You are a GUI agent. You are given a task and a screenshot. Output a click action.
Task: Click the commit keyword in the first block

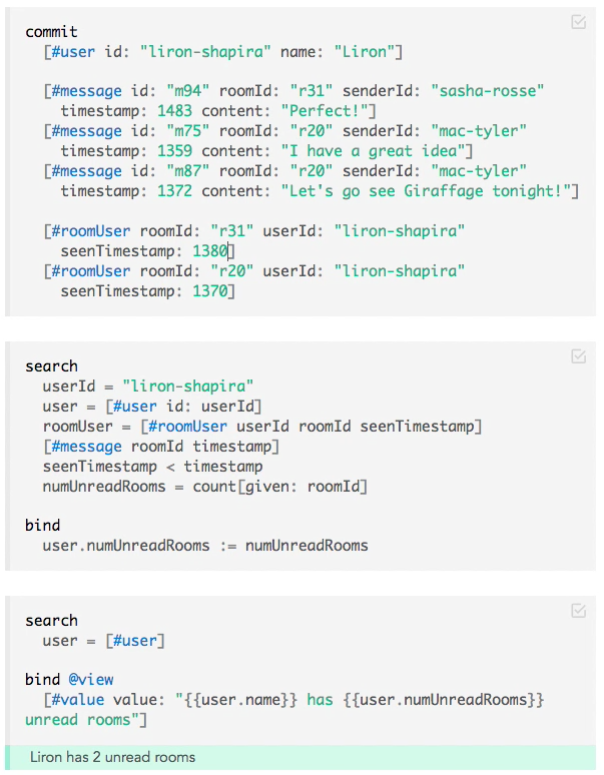click(51, 32)
